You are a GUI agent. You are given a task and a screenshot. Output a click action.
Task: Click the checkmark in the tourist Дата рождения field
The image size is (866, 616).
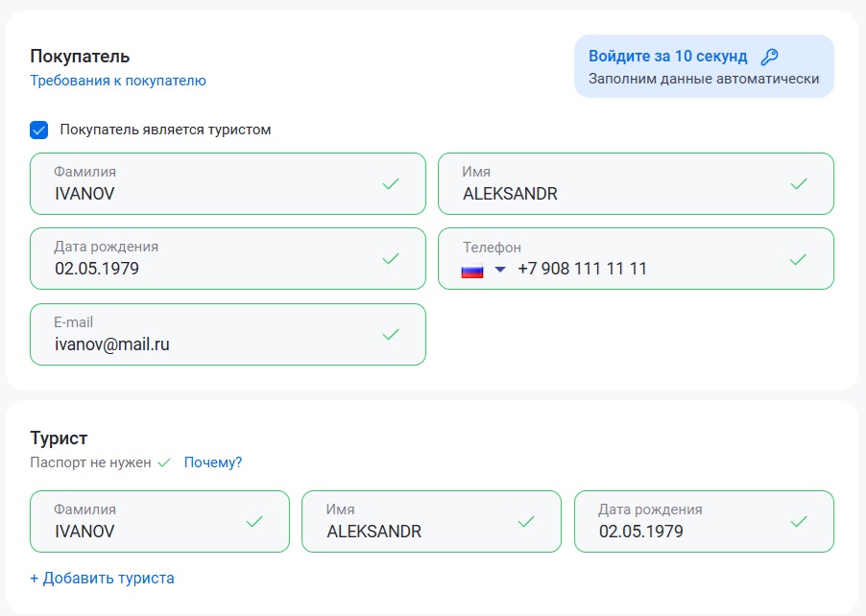pos(799,522)
